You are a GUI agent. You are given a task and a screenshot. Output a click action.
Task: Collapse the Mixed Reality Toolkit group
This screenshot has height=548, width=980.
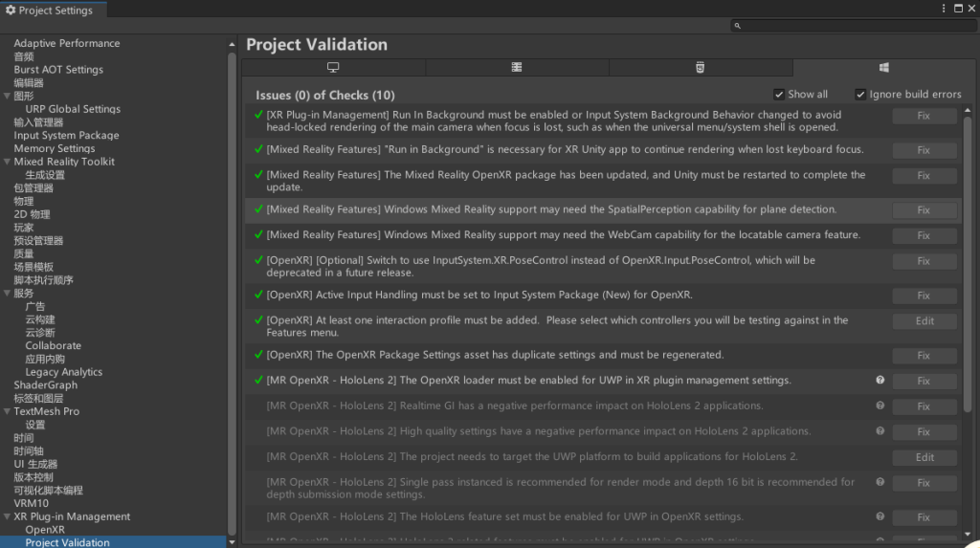[7, 162]
